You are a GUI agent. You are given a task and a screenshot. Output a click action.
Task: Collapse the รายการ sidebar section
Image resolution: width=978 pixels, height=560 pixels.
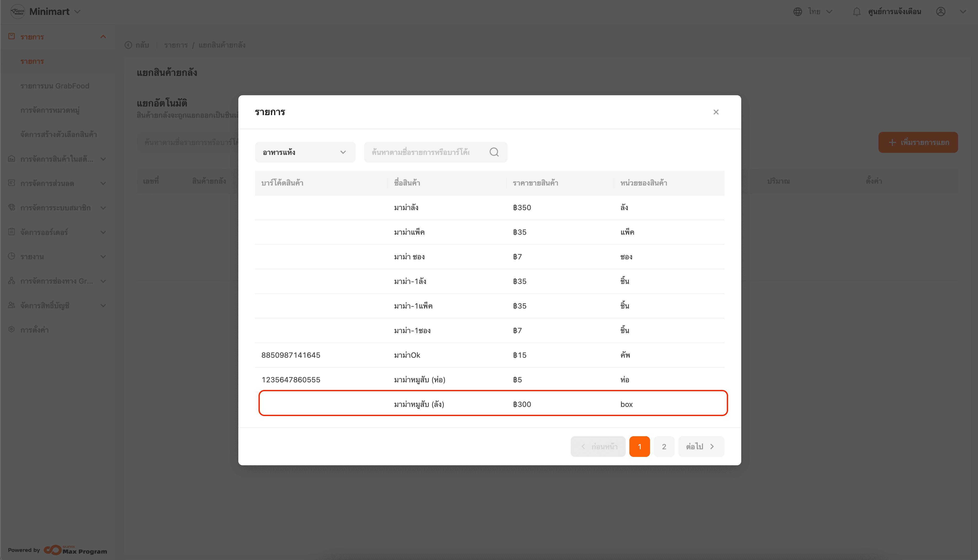[103, 37]
